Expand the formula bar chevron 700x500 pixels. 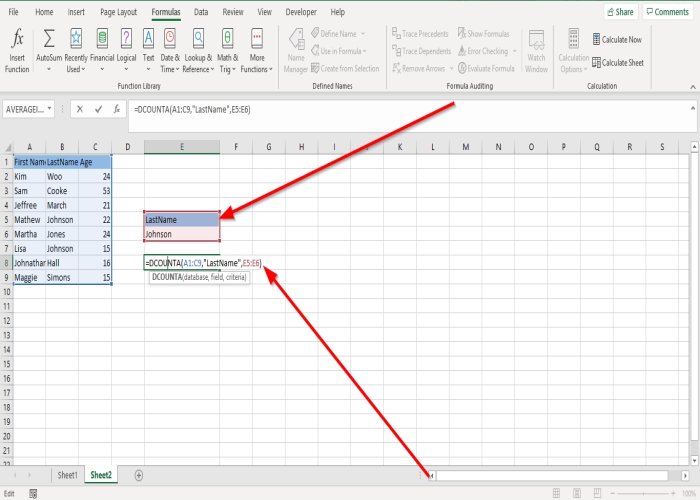tap(693, 108)
